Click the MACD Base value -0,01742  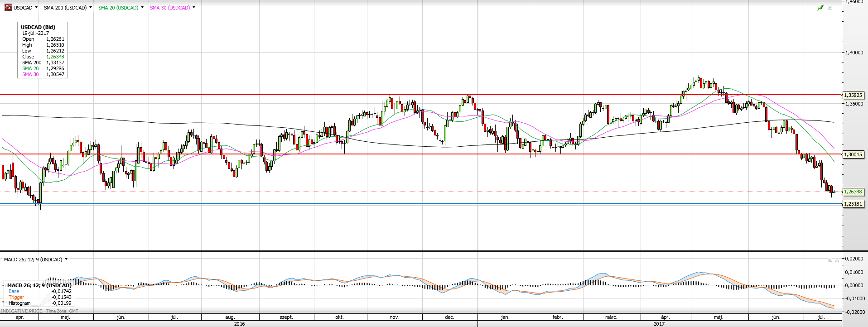coord(62,291)
